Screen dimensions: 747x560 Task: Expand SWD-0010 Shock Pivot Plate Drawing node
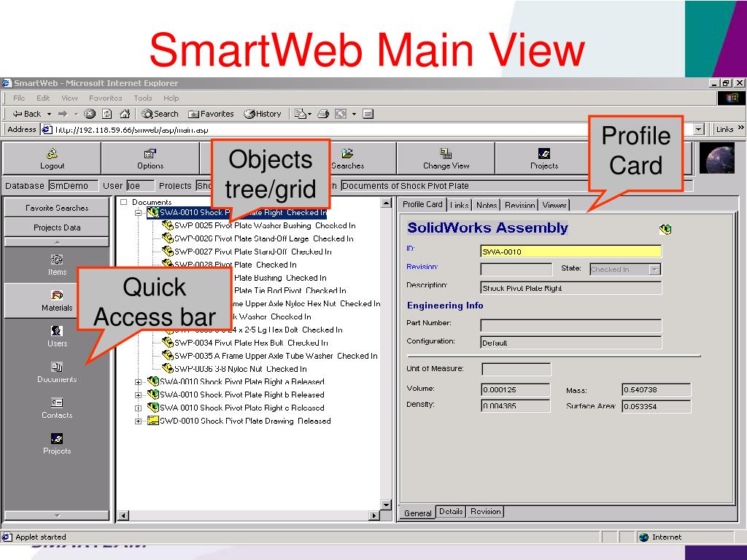[x=138, y=421]
